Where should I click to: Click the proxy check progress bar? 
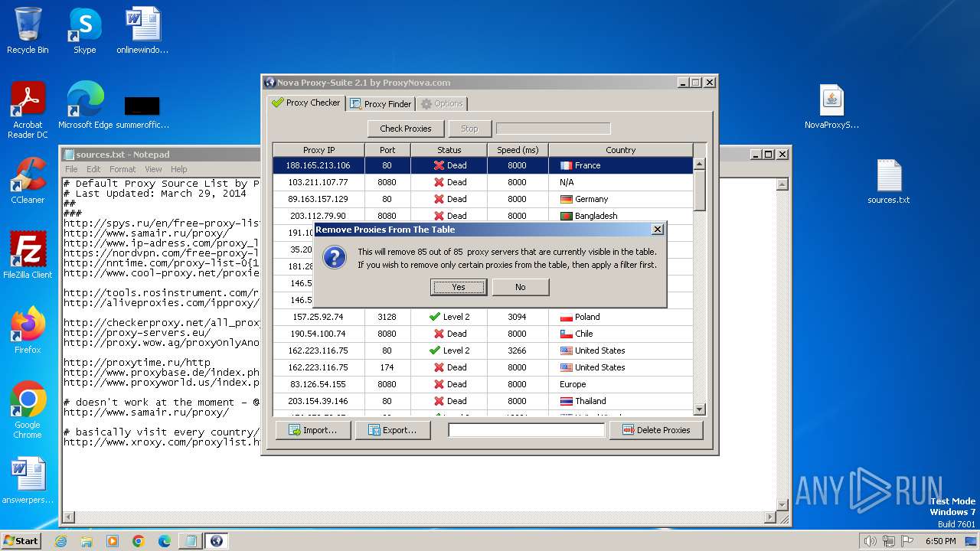click(553, 129)
